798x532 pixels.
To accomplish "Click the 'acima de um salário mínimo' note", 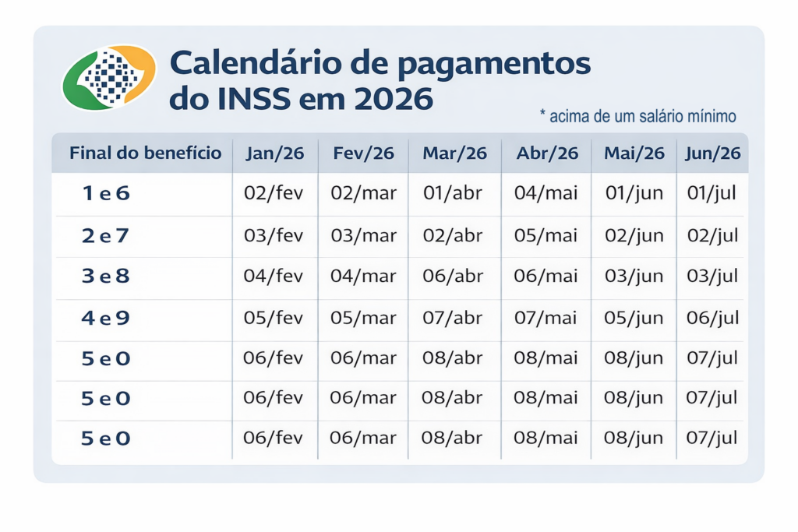I will pyautogui.click(x=637, y=117).
